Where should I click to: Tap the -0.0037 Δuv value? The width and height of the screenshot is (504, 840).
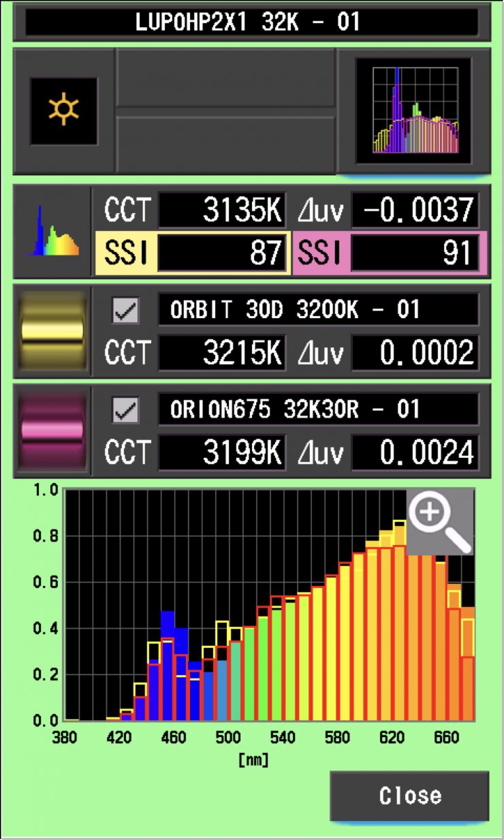point(414,211)
